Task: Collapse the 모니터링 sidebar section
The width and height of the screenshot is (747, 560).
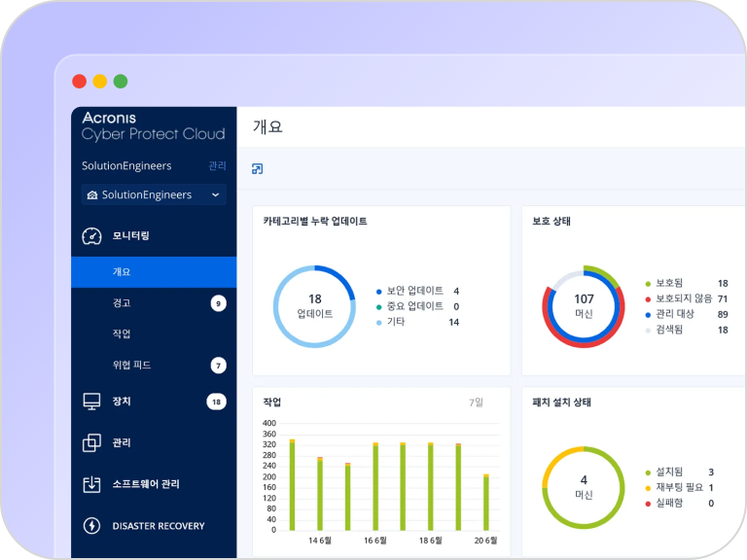Action: pos(131,235)
